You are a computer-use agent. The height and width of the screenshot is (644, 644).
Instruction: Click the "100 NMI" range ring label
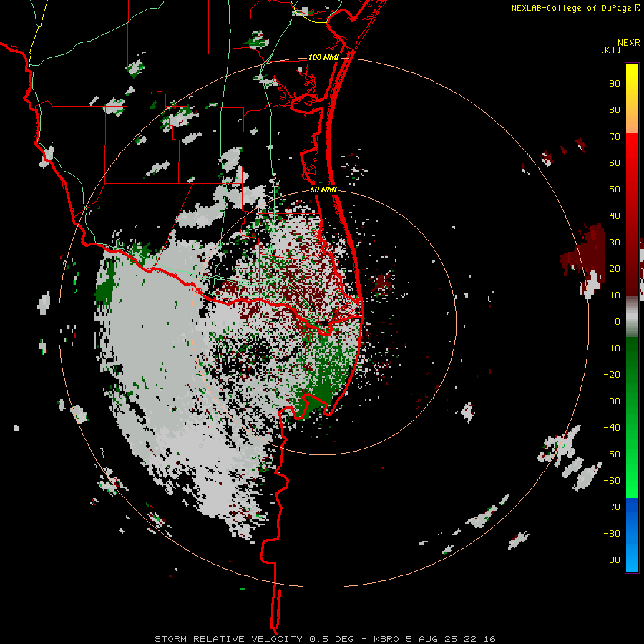[323, 57]
